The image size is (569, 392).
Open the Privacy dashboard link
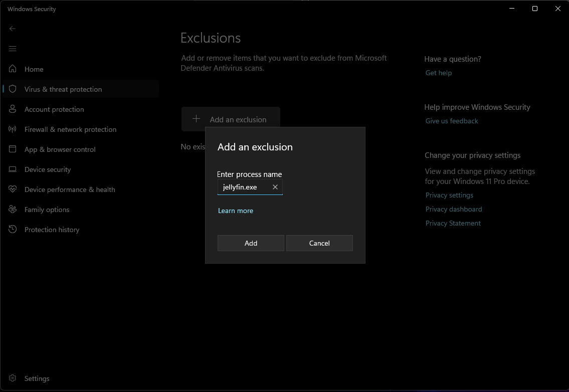453,209
